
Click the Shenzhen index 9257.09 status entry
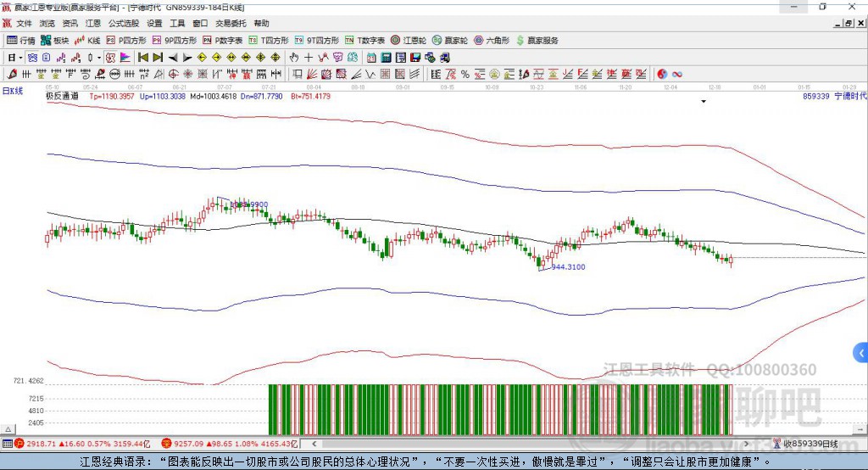[x=230, y=444]
